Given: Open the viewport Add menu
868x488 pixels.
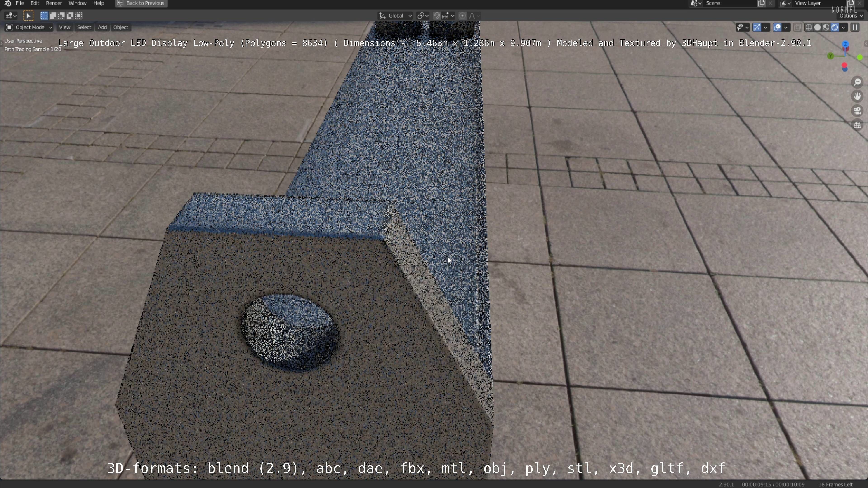Looking at the screenshot, I should tap(102, 27).
